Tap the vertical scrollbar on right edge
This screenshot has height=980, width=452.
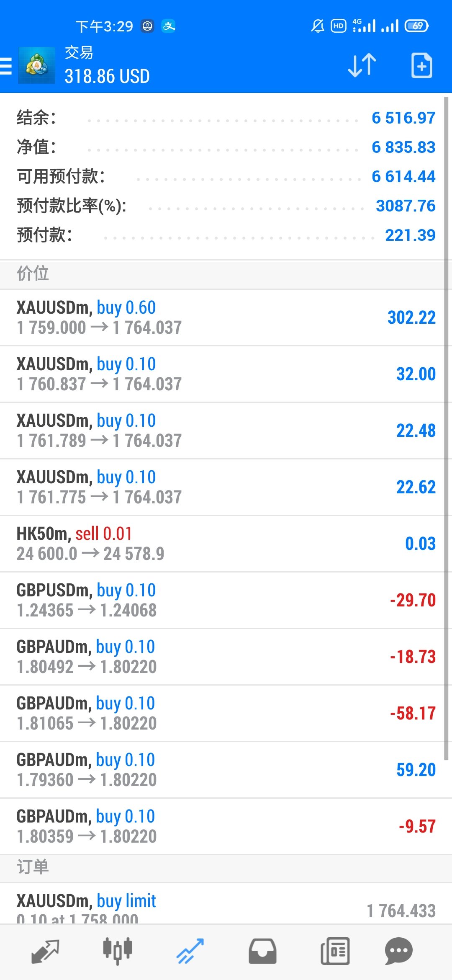pos(446,427)
